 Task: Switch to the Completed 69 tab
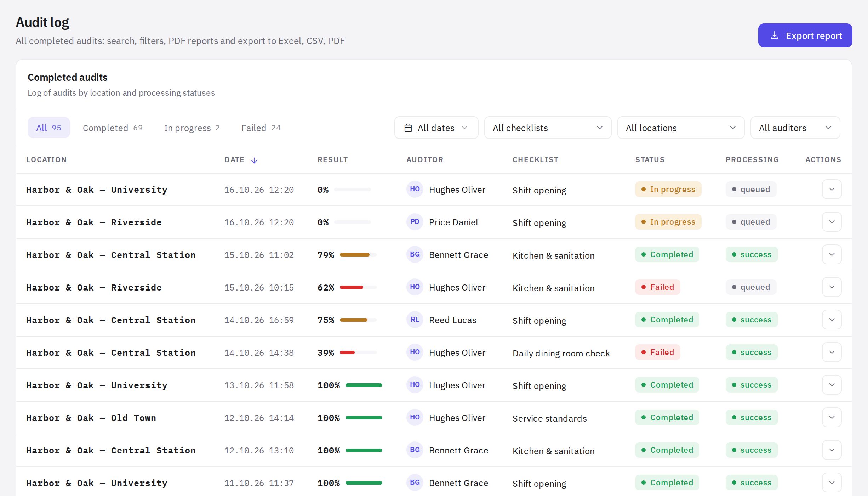coord(113,128)
